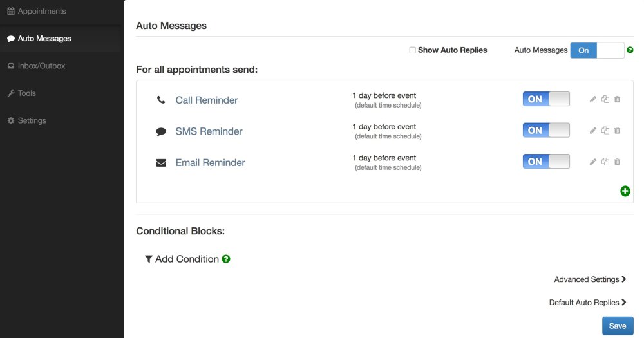
Task: Click the green plus to add message
Action: (x=625, y=191)
